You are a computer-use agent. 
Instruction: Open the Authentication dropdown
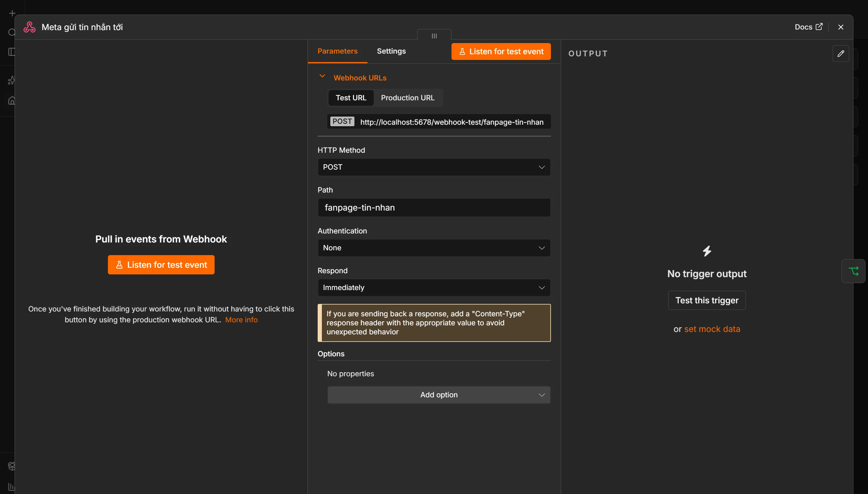point(434,248)
